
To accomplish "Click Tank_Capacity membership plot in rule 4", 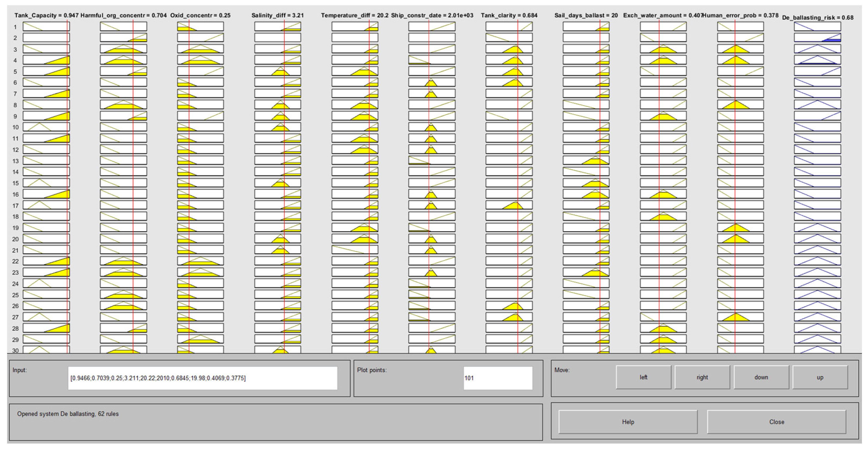I will (x=46, y=60).
